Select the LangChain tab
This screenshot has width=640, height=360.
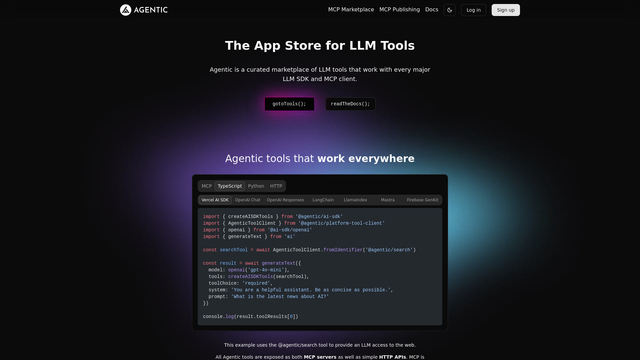pyautogui.click(x=323, y=200)
